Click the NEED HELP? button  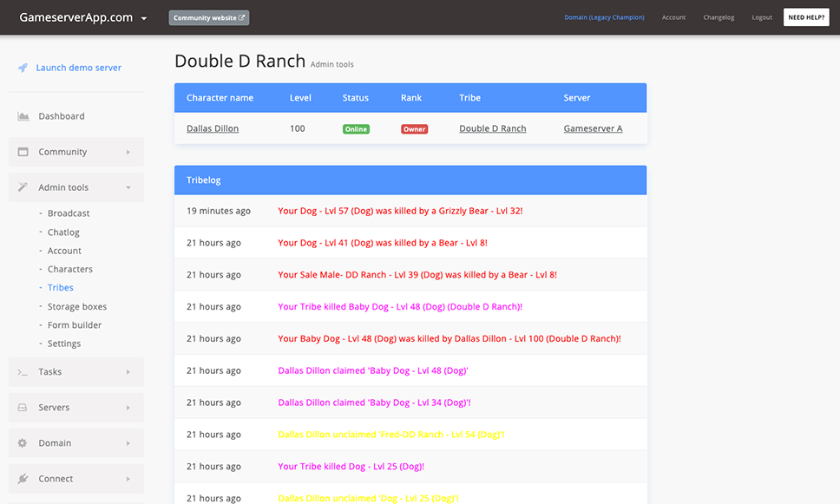[806, 17]
